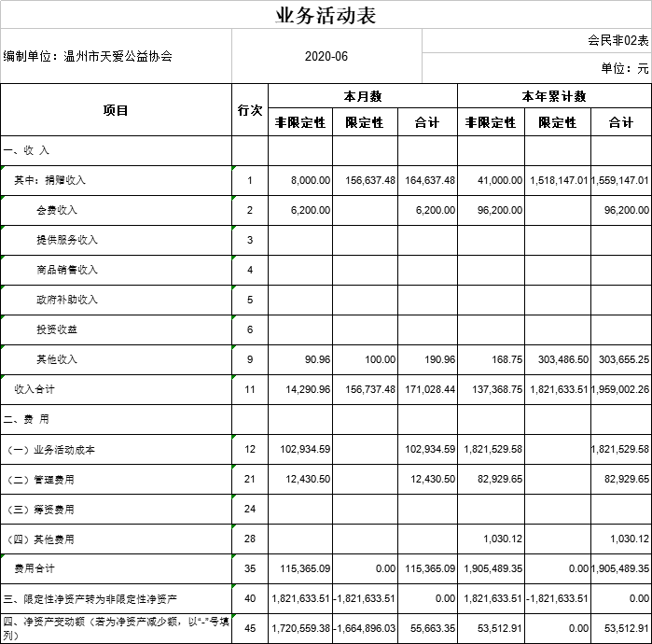Select the 其中：捐赠收入 row label
This screenshot has width=652, height=644.
pyautogui.click(x=49, y=180)
